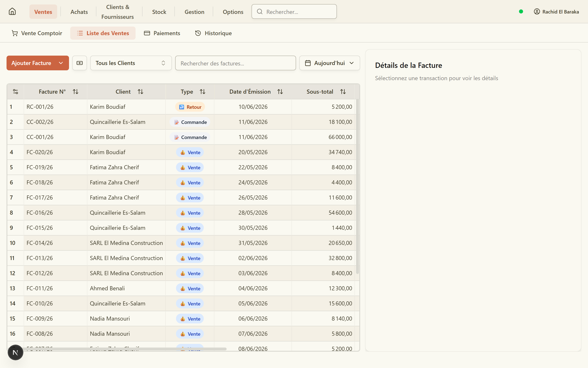Image resolution: width=588 pixels, height=368 pixels.
Task: Open the Next.js dev tools N badge
Action: click(15, 352)
